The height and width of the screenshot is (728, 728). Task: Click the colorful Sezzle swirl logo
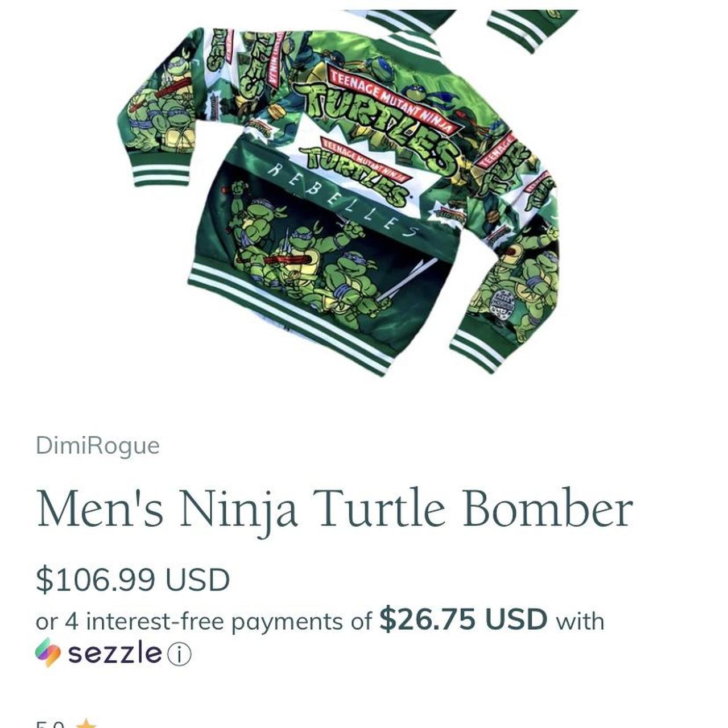pos(48,652)
